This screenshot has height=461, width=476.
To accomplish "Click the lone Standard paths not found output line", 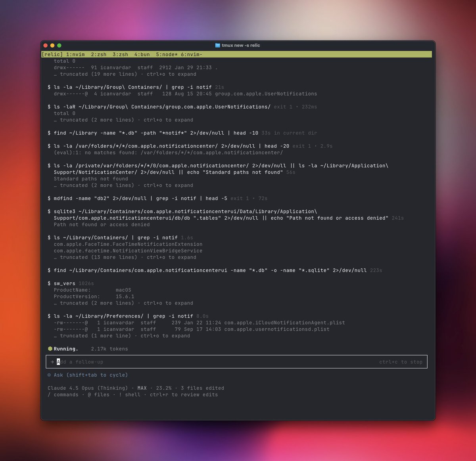I will [91, 179].
